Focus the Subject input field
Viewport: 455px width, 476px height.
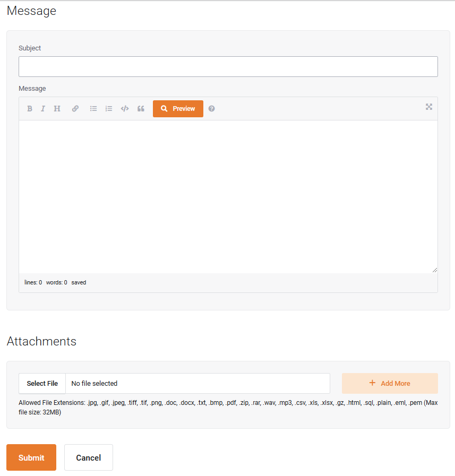tap(228, 67)
